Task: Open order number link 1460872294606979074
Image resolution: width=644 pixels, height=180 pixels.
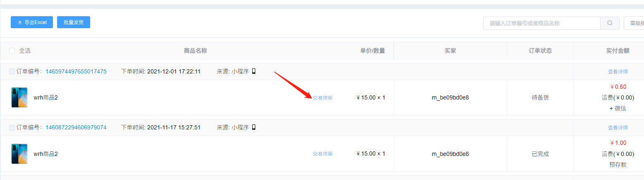Action: pos(76,127)
